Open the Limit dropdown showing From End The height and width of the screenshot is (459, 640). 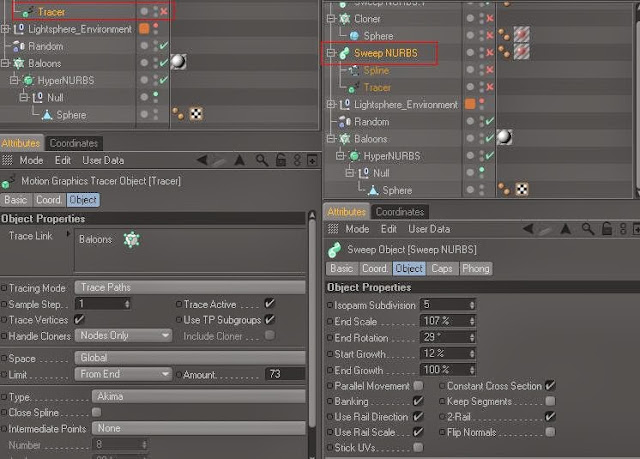tap(123, 374)
